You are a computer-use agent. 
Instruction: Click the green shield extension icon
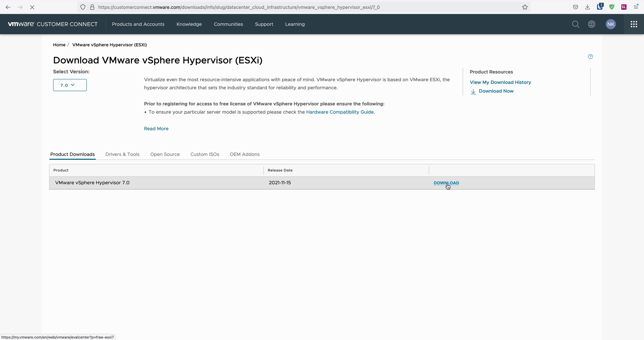(x=612, y=7)
